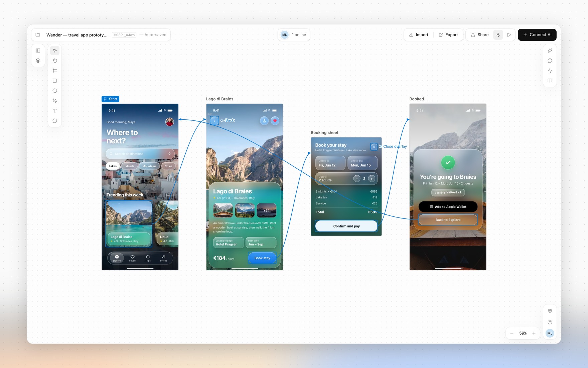Viewport: 588px width, 368px height.
Task: Click the Search destinations field
Action: click(x=140, y=154)
